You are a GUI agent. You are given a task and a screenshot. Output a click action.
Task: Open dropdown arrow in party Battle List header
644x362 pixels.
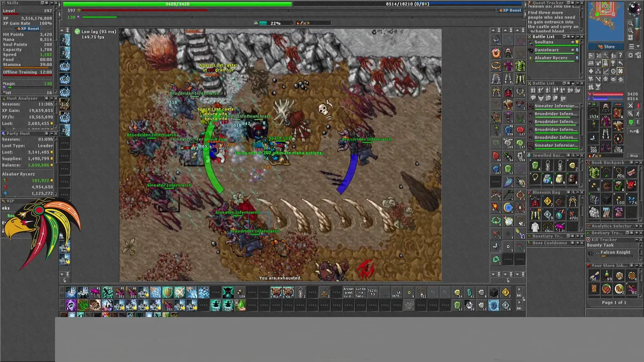[573, 37]
